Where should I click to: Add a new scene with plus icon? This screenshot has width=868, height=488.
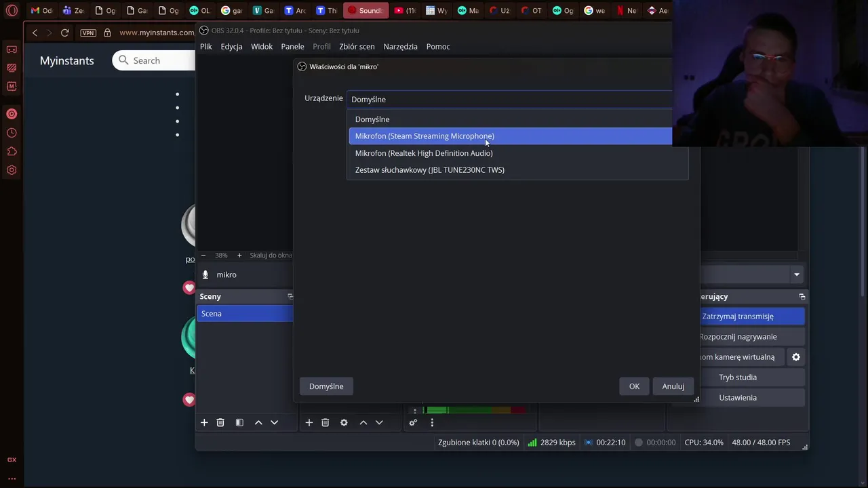click(204, 422)
